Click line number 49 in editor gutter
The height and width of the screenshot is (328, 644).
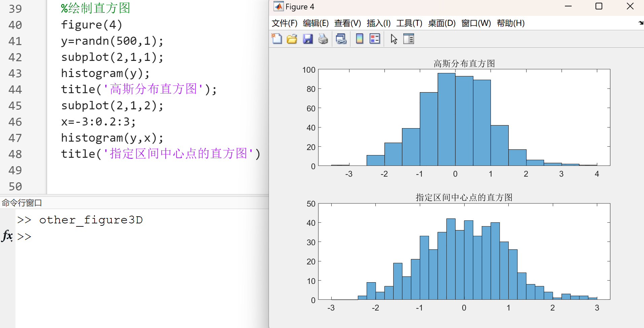[15, 170]
